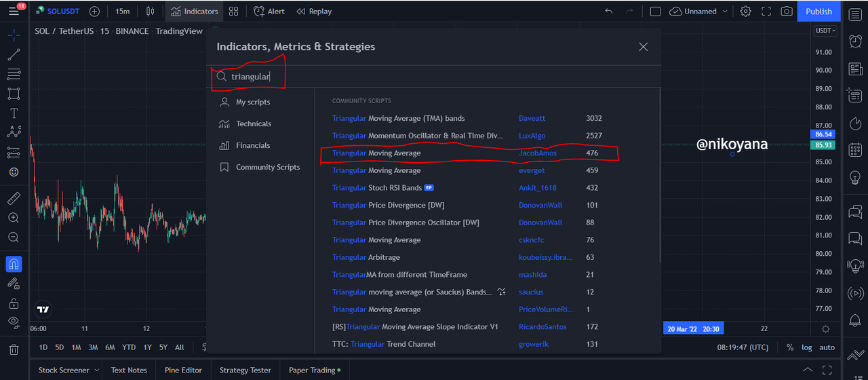Toggle hide all drawings
Screen dimensions: 868x380
[x=14, y=322]
